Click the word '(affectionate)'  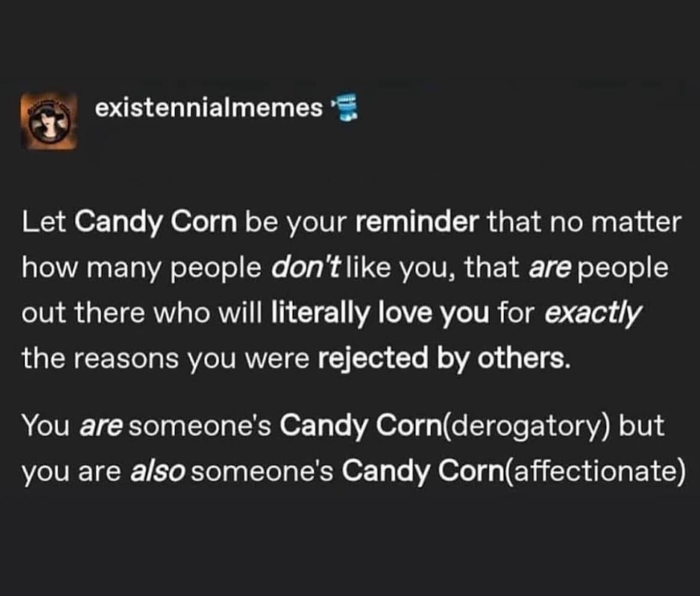coord(594,471)
